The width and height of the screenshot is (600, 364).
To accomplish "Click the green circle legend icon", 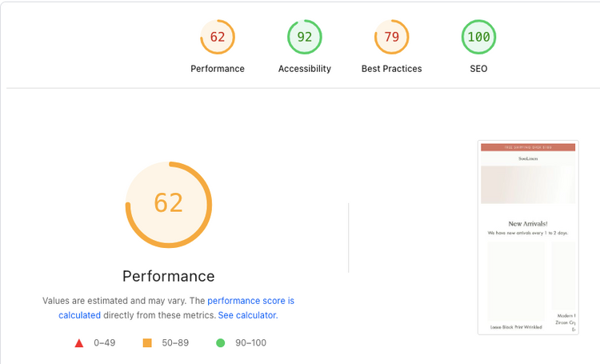I will point(220,343).
